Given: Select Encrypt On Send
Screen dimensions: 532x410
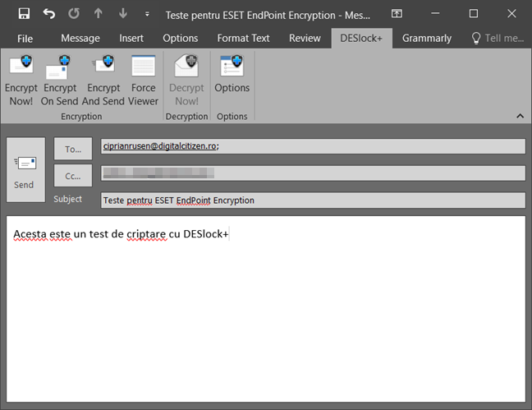Looking at the screenshot, I should 60,81.
